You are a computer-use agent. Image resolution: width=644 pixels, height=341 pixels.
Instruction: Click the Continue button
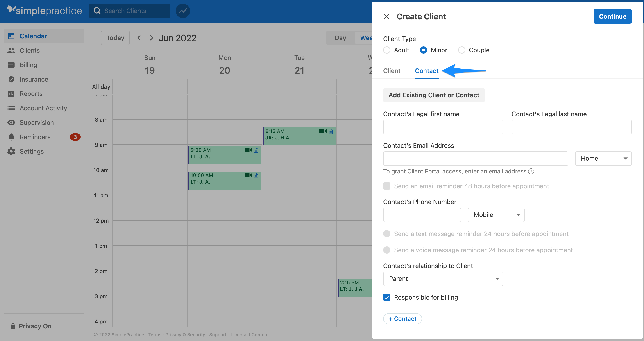[612, 16]
